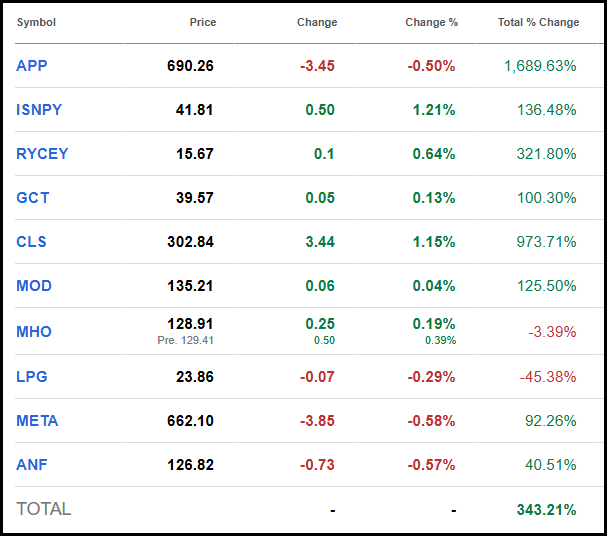This screenshot has height=536, width=607.
Task: Select the GCT ticker link
Action: [33, 198]
